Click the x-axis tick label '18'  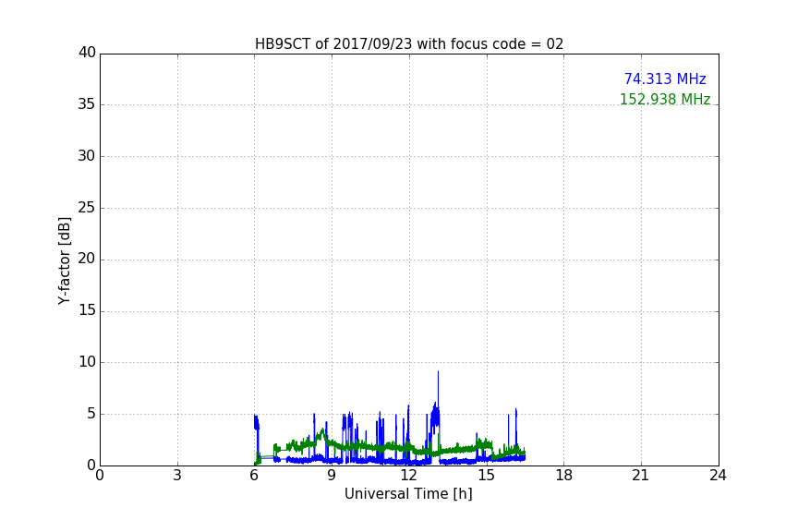(564, 476)
